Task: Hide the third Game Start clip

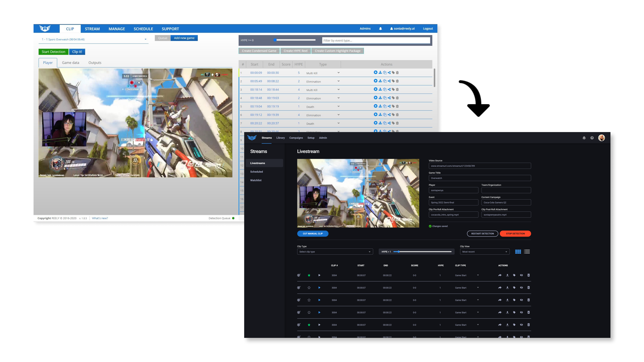Action: [x=521, y=300]
